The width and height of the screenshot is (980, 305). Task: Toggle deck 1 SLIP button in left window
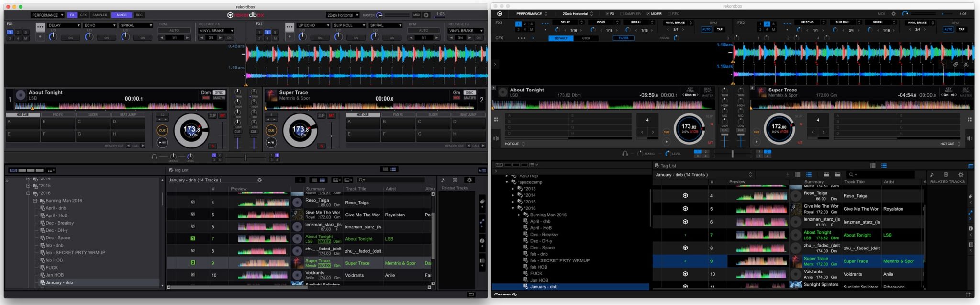click(x=213, y=116)
